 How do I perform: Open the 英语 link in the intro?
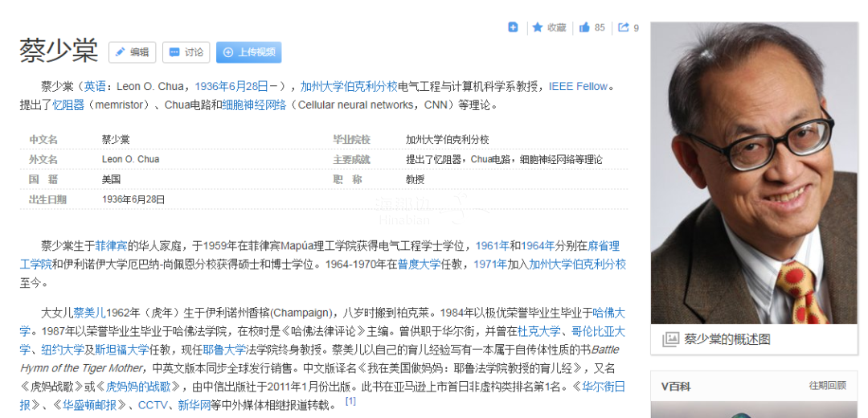[x=96, y=87]
